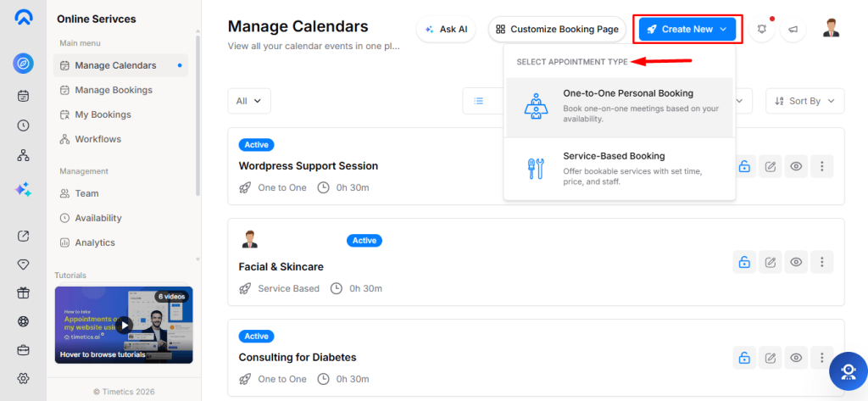
Task: Edit the Facial & Skincare calendar
Action: [770, 262]
